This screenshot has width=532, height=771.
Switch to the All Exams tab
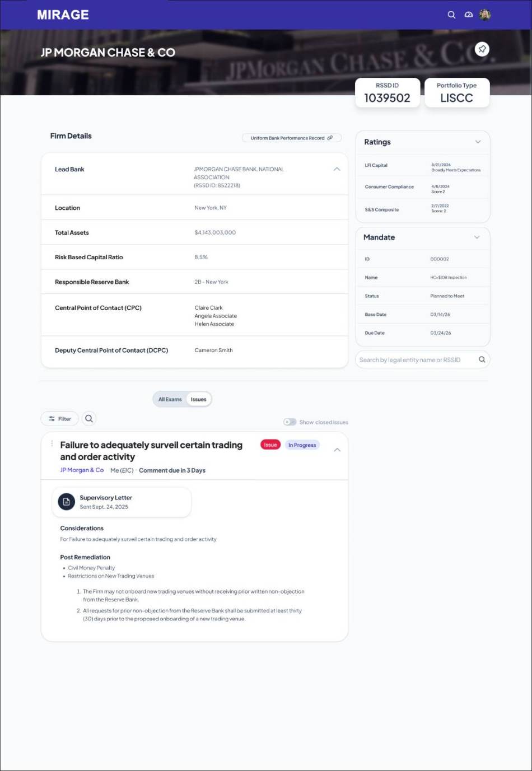pos(170,399)
